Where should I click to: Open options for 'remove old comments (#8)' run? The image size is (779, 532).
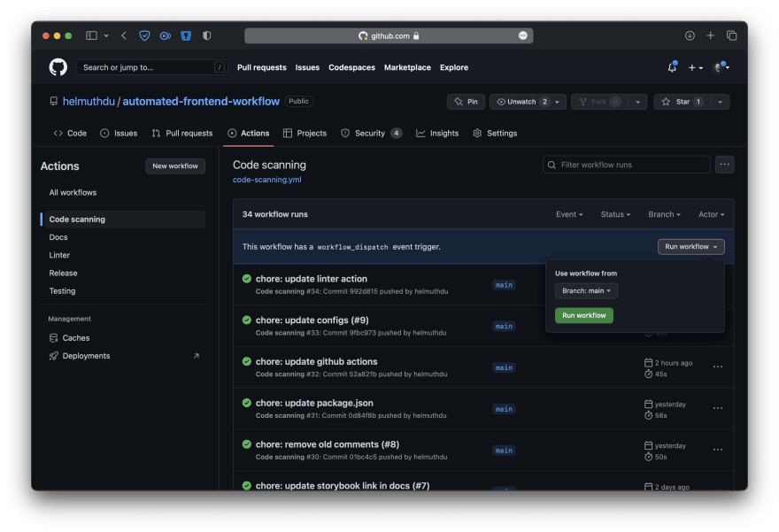pos(717,450)
